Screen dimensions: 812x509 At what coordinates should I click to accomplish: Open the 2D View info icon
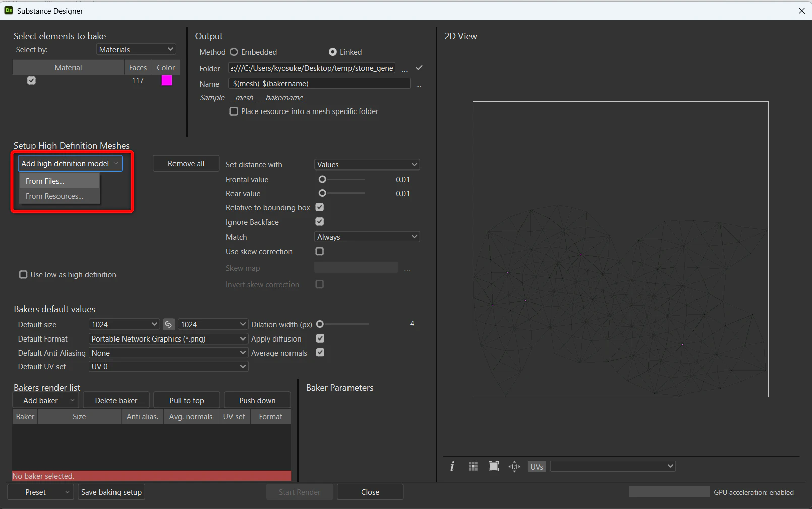tap(452, 467)
